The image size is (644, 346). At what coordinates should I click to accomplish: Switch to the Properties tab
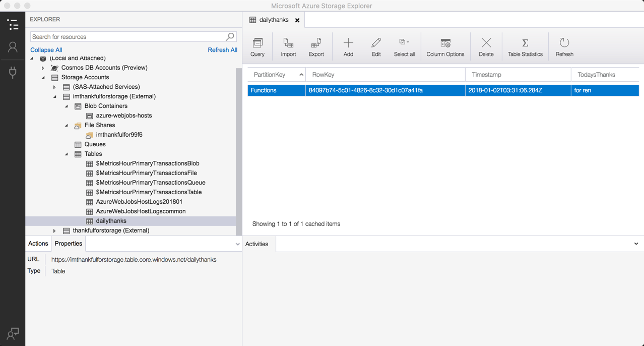tap(69, 244)
